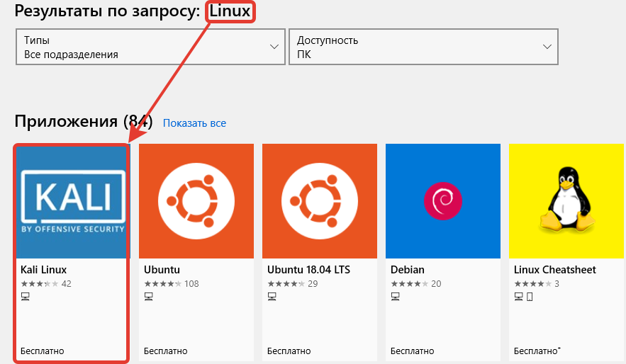This screenshot has height=364, width=626.
Task: Click the Debian star rating 20
Action: [416, 284]
